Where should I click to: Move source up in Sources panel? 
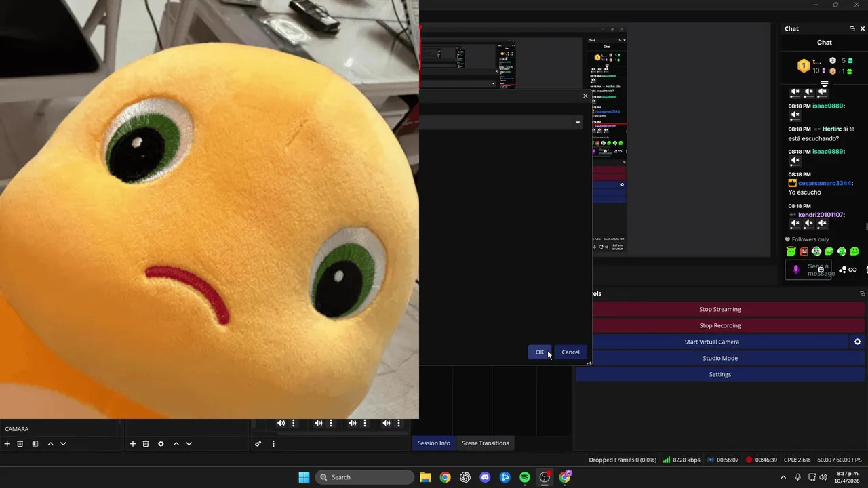(x=176, y=444)
